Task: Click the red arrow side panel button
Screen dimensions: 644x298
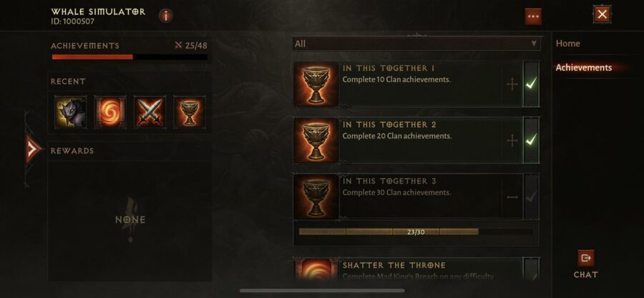Action: point(33,149)
